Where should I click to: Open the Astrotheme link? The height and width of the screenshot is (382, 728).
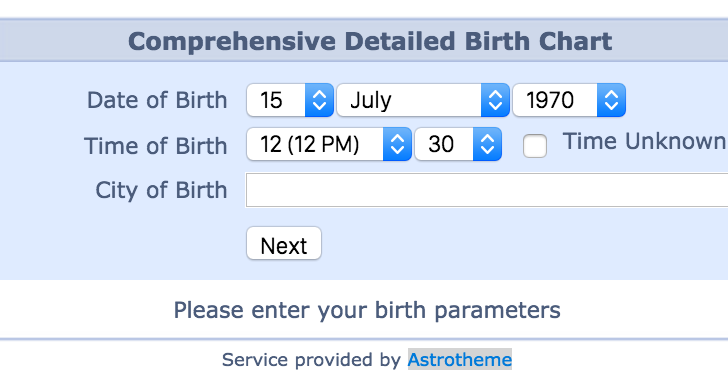[460, 360]
